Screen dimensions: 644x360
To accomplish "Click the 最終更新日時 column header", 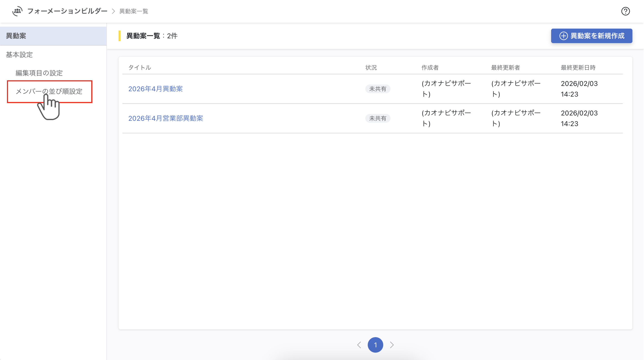I will click(x=578, y=68).
